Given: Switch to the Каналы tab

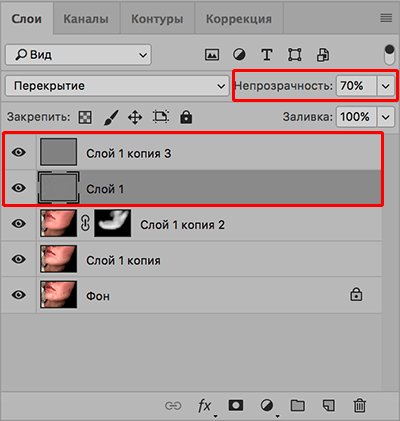Looking at the screenshot, I should (86, 19).
